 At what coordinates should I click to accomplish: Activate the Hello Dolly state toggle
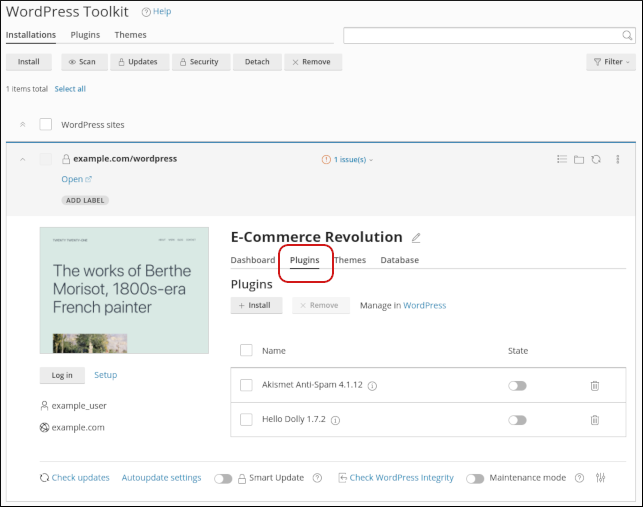coord(517,420)
